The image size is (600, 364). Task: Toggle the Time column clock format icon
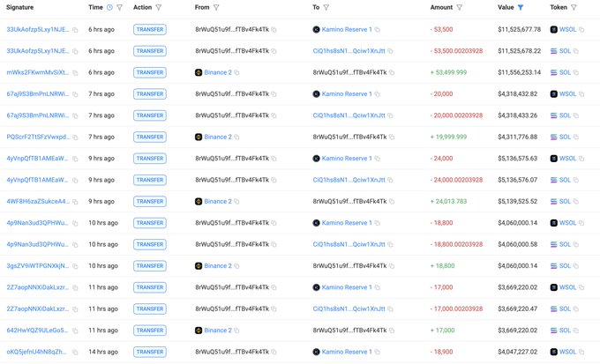(x=109, y=7)
